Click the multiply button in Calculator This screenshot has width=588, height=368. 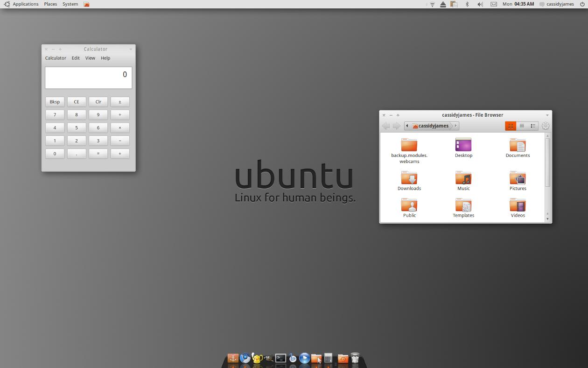pyautogui.click(x=120, y=127)
